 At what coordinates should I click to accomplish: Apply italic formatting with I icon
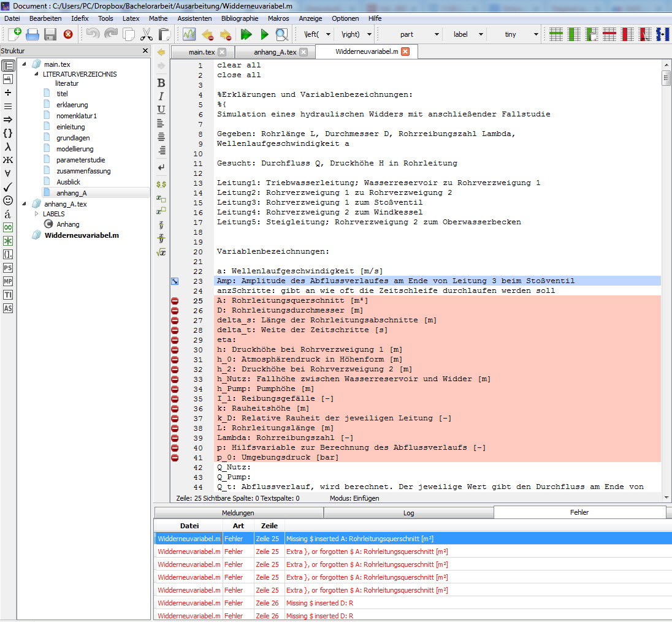[161, 96]
